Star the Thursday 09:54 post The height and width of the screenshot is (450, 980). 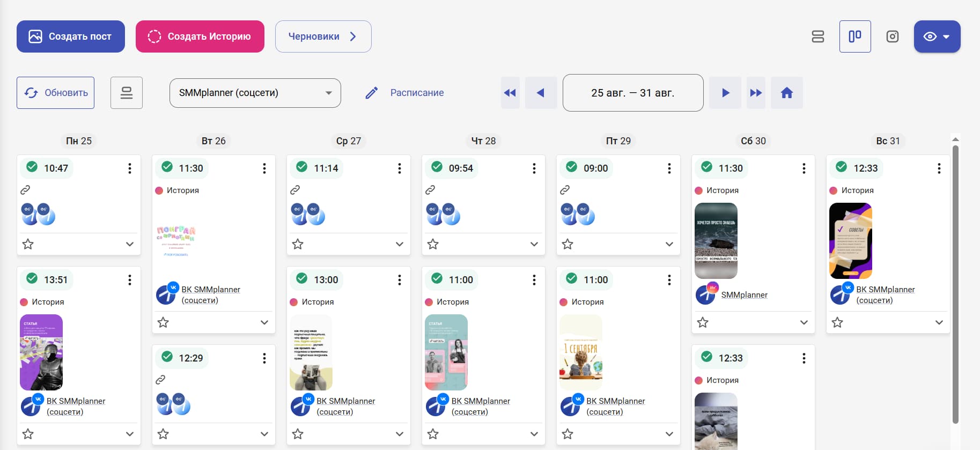(x=433, y=244)
